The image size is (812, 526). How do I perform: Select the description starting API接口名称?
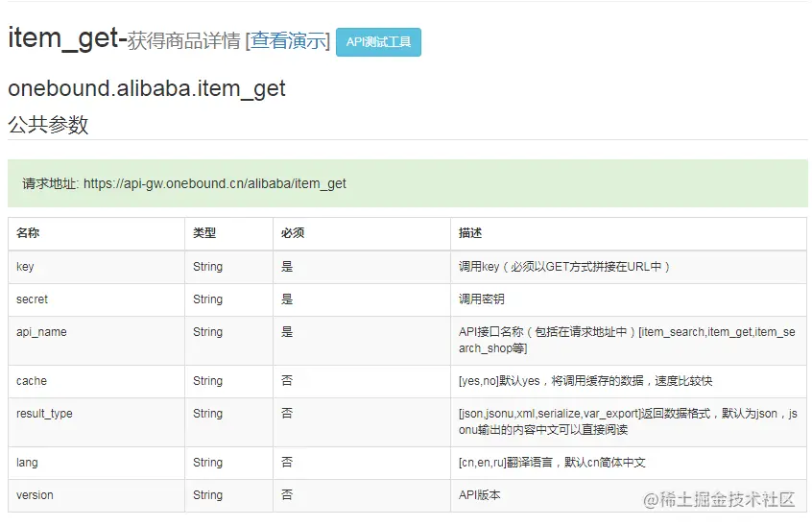tap(627, 340)
